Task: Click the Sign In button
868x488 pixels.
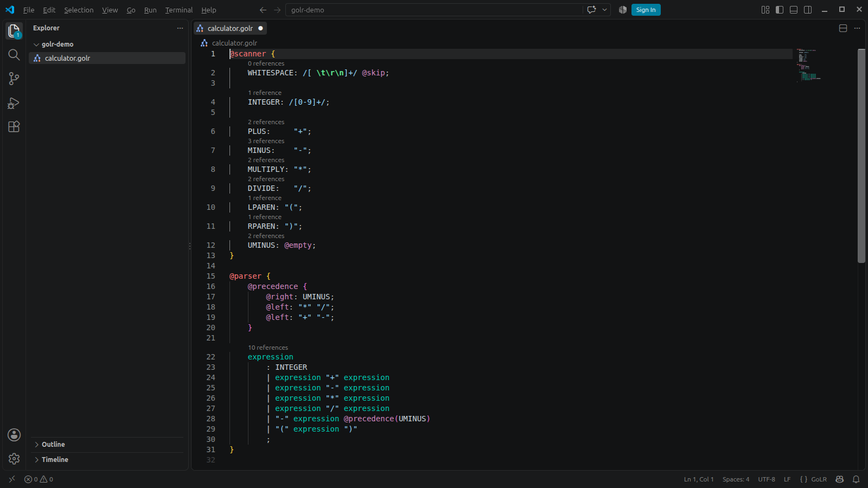Action: (646, 10)
